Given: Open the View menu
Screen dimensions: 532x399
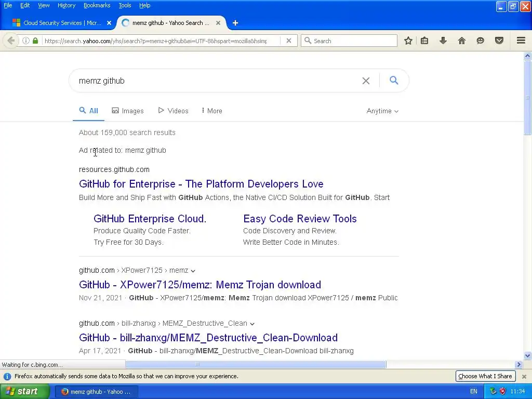Looking at the screenshot, I should click(x=44, y=5).
